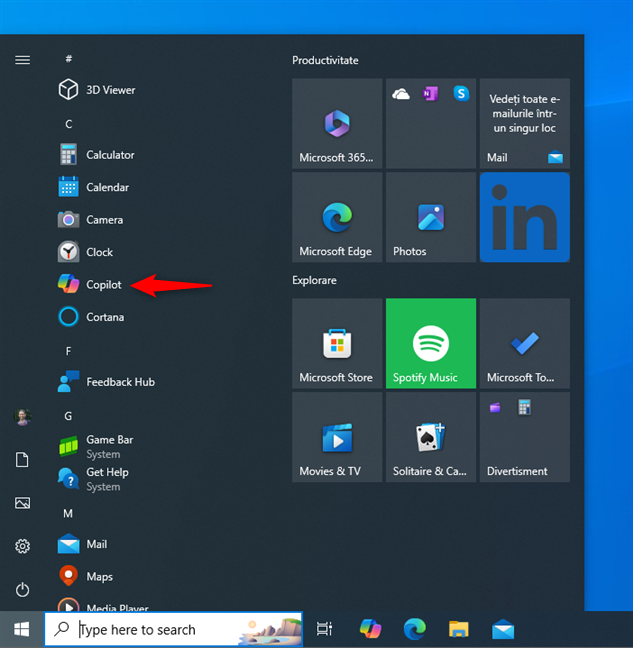This screenshot has width=633, height=648.
Task: Open Settings from the Start sidebar
Action: 22,546
